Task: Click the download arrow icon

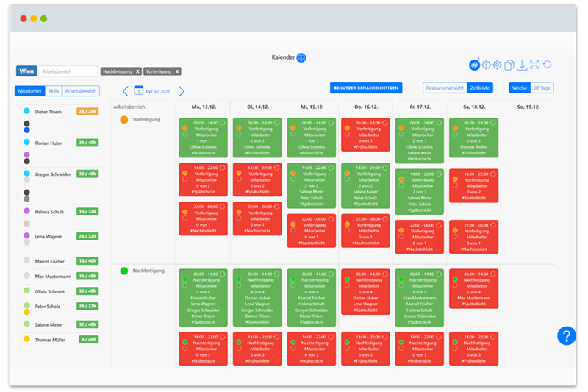Action: 522,65
